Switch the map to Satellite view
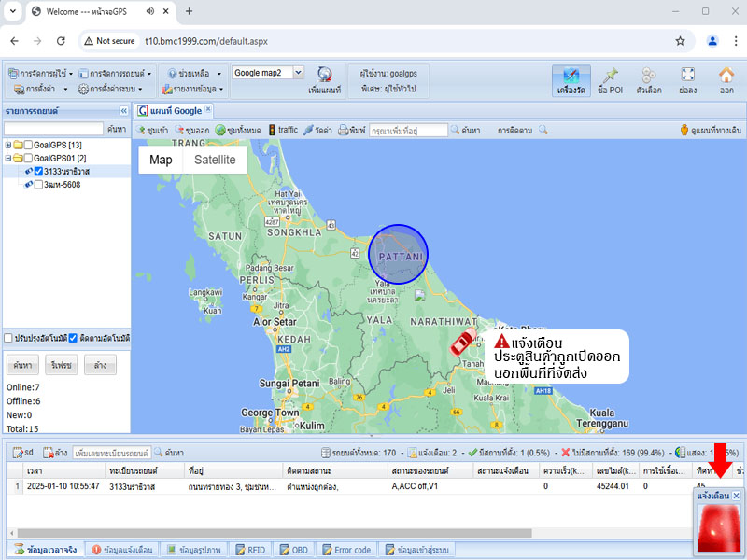 point(215,160)
